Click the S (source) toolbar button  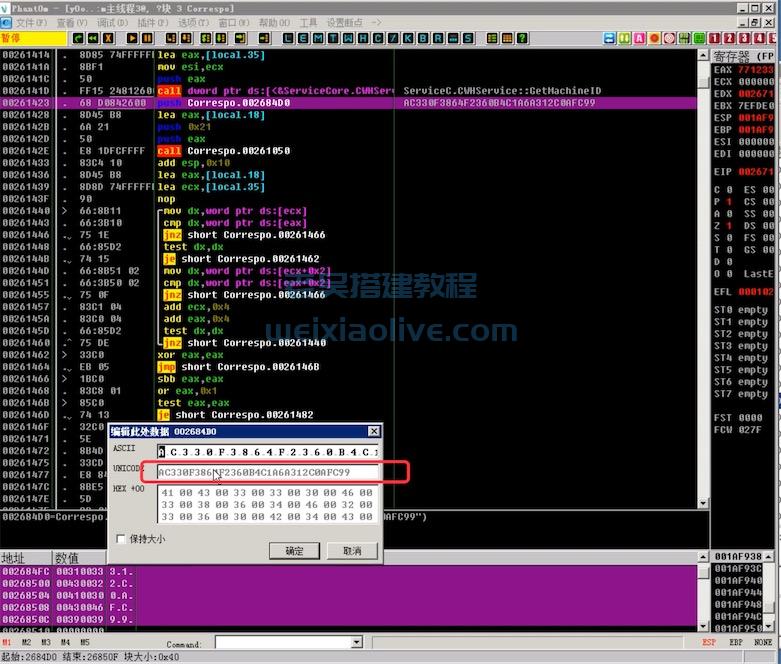pyautogui.click(x=468, y=38)
